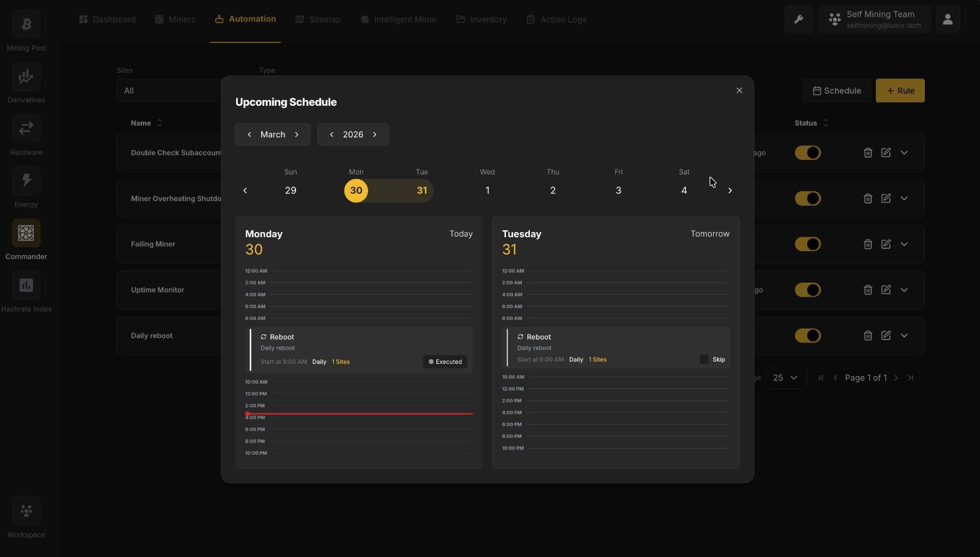
Task: Select Tuesday 31 in the calendar
Action: click(x=422, y=190)
